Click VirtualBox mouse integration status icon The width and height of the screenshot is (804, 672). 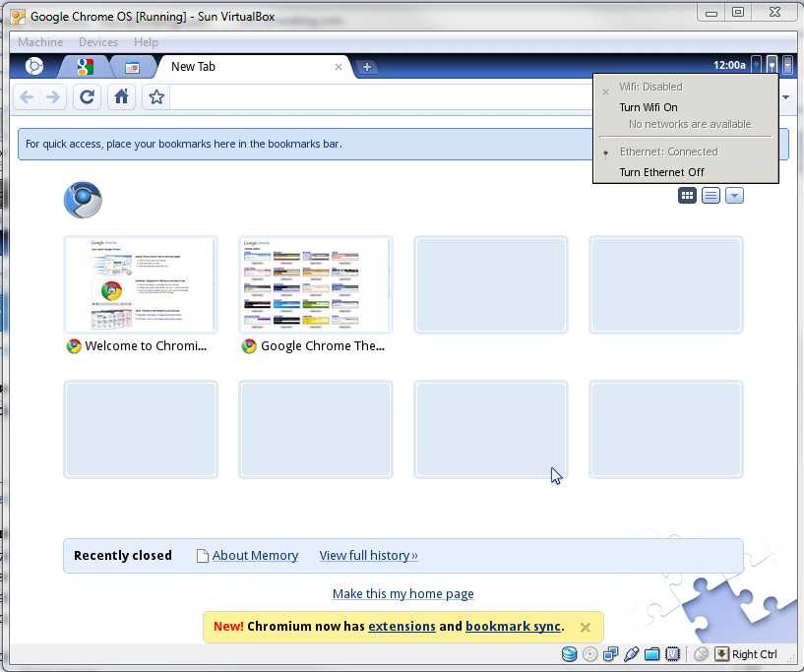point(701,654)
